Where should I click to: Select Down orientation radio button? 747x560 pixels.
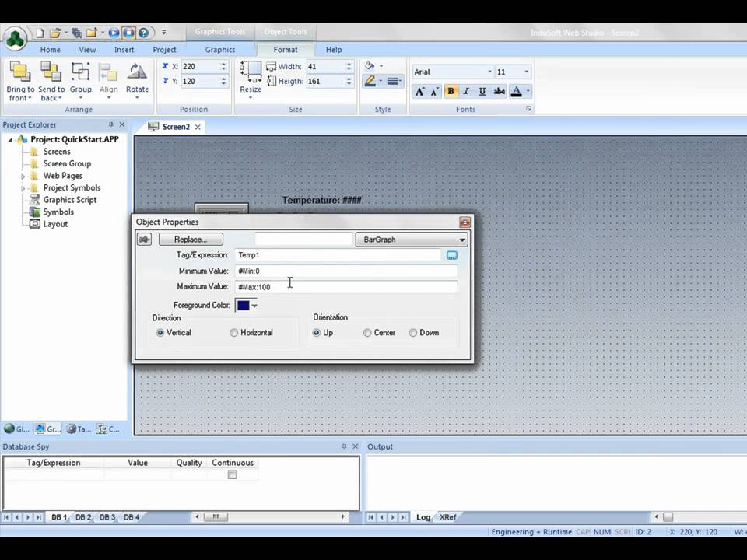pos(413,333)
